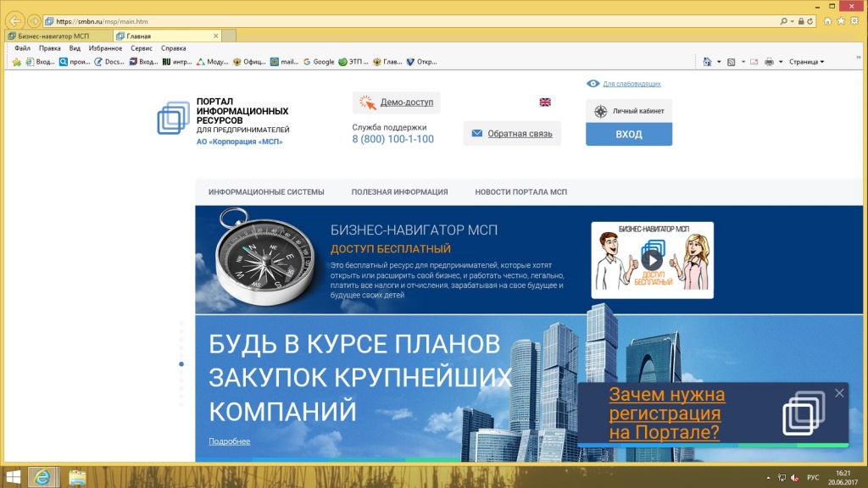Image resolution: width=868 pixels, height=488 pixels.
Task: Click the blue ВХОД button
Action: (629, 134)
